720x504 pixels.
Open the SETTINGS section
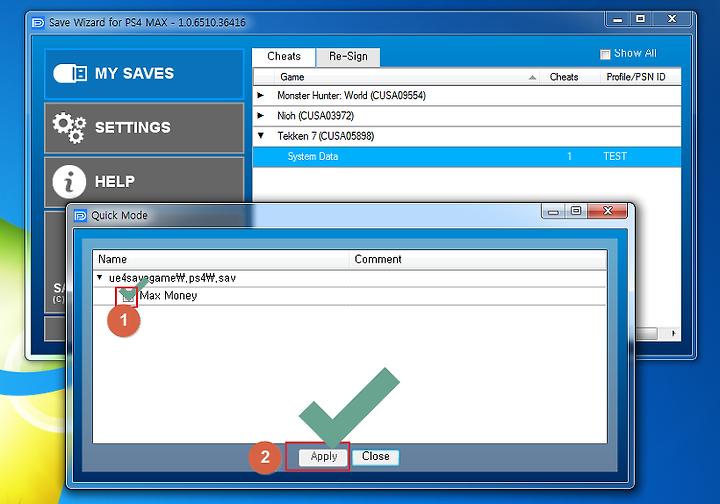click(x=144, y=128)
